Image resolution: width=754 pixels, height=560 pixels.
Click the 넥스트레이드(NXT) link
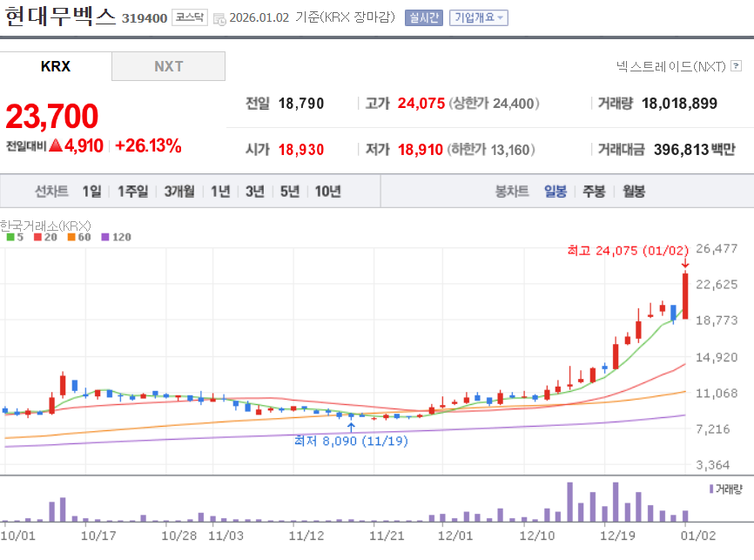[670, 66]
